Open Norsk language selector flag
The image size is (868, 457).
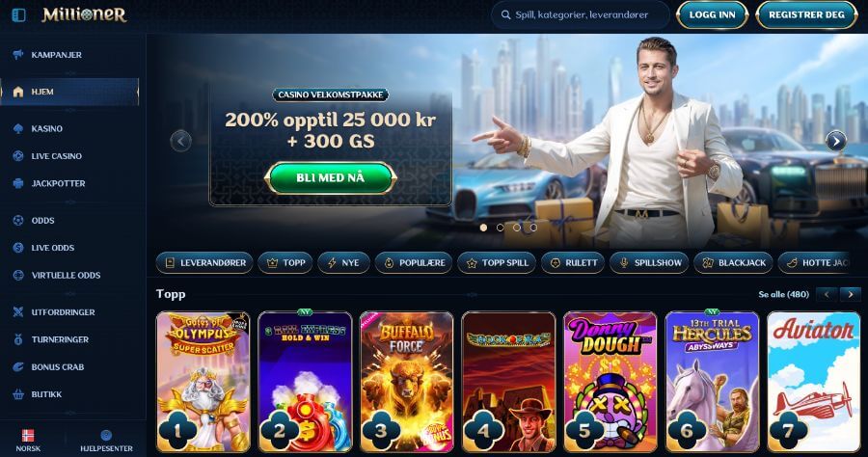[28, 436]
